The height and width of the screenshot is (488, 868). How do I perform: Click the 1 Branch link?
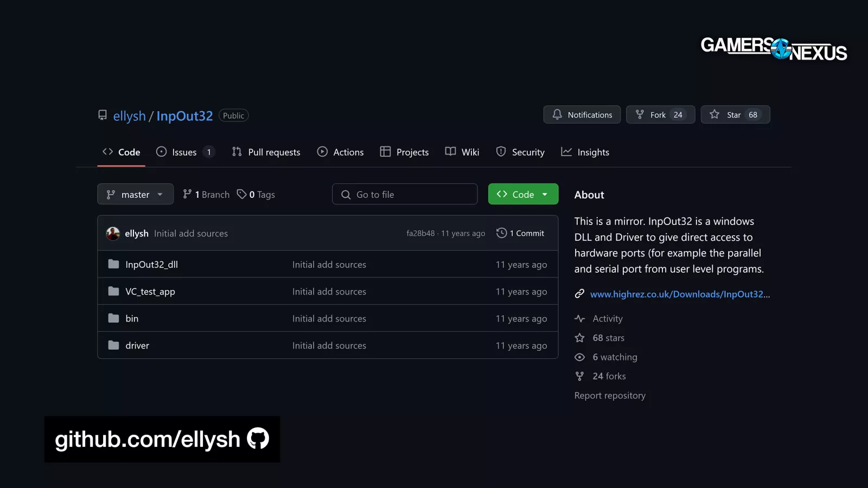[x=206, y=195]
